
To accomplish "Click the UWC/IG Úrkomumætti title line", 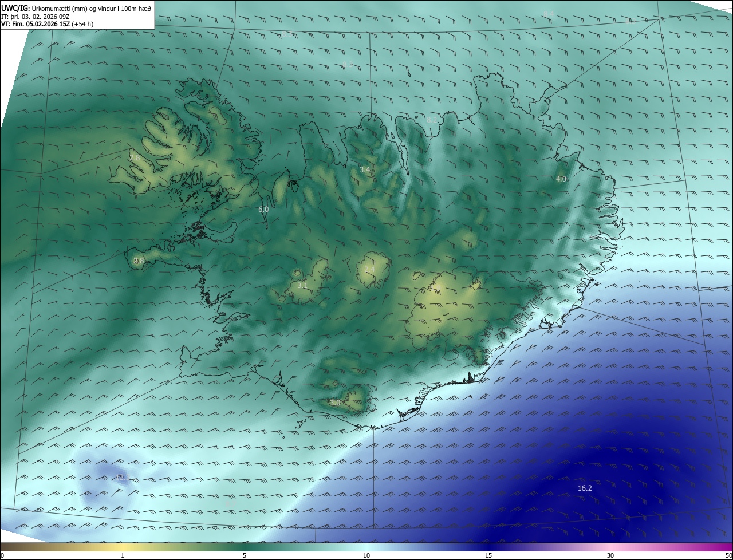I will click(x=76, y=7).
